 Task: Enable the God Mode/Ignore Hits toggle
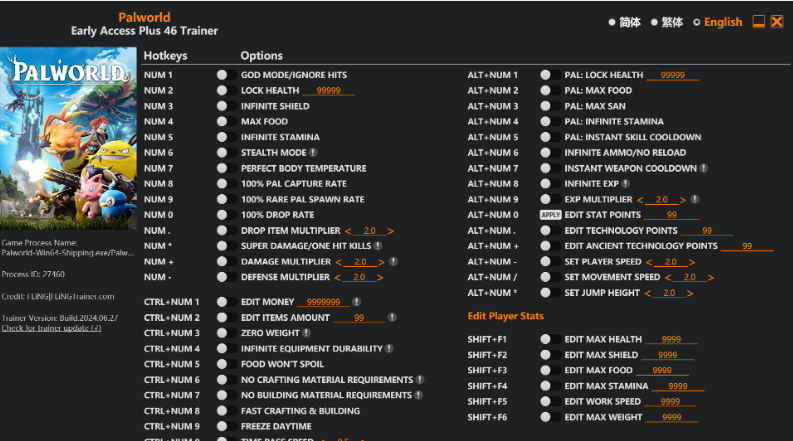(x=222, y=75)
